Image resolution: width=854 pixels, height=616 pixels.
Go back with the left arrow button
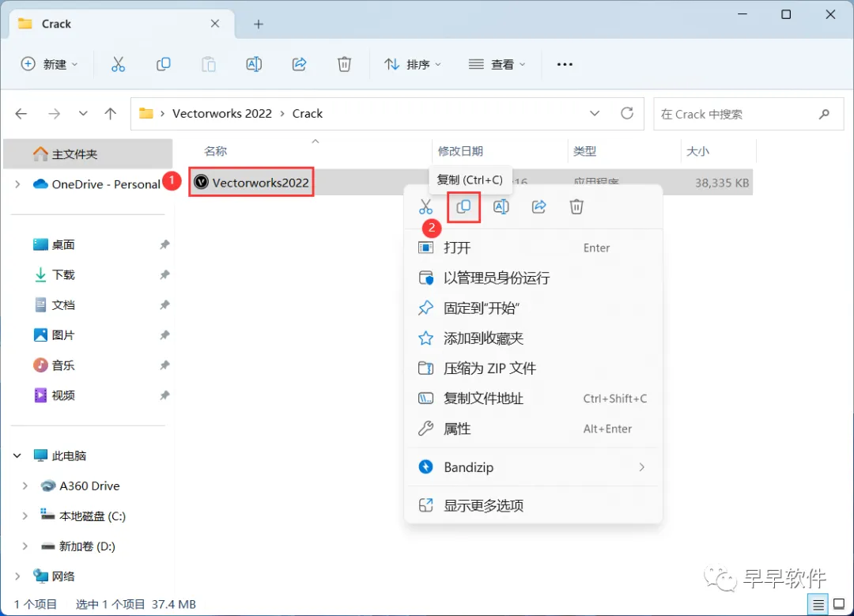pos(21,114)
